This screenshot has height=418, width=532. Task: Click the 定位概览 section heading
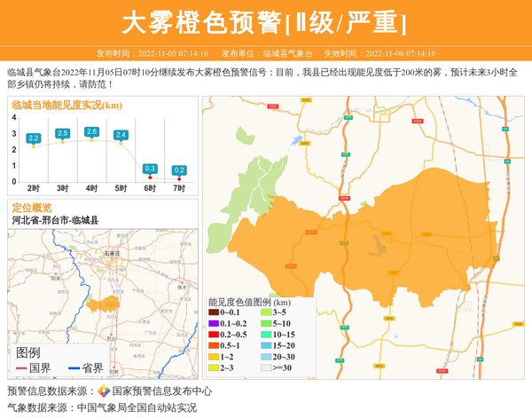tap(33, 208)
